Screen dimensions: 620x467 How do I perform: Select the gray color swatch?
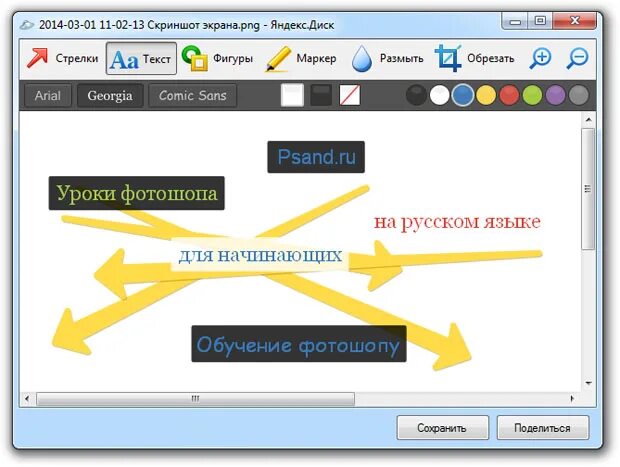point(578,95)
